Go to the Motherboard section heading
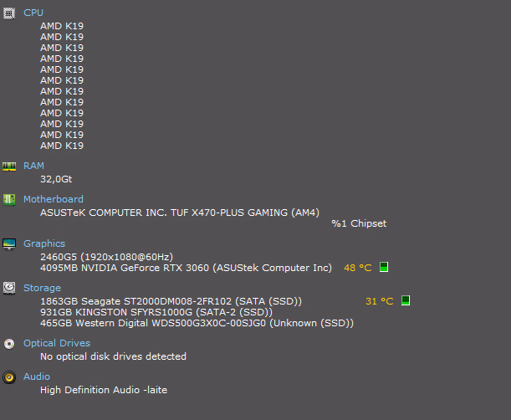 point(53,200)
